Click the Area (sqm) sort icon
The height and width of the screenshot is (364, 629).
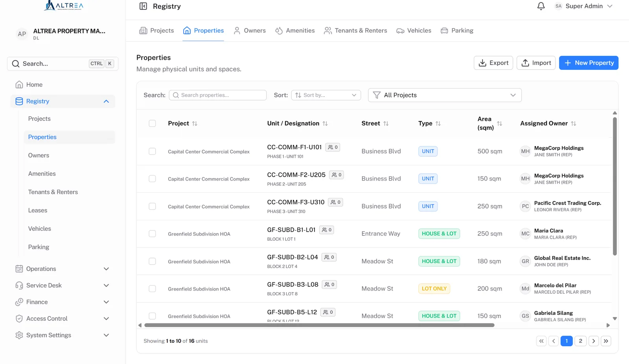pyautogui.click(x=500, y=123)
